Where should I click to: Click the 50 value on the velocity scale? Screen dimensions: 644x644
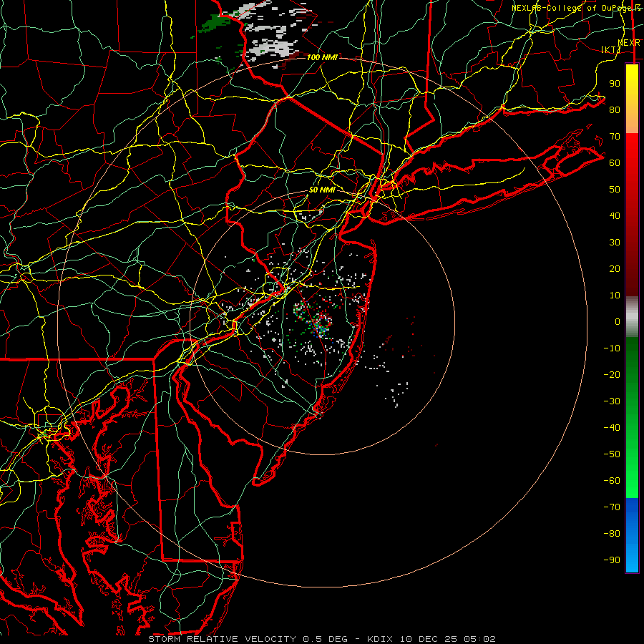point(615,190)
